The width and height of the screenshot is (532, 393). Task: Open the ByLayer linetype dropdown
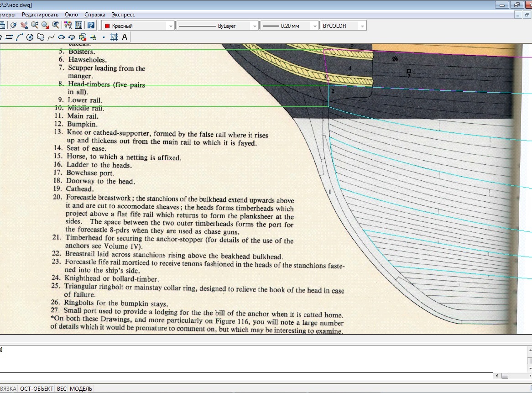(x=255, y=26)
